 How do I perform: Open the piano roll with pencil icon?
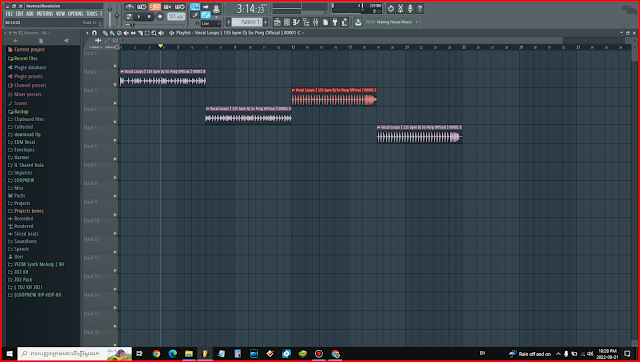pyautogui.click(x=297, y=22)
